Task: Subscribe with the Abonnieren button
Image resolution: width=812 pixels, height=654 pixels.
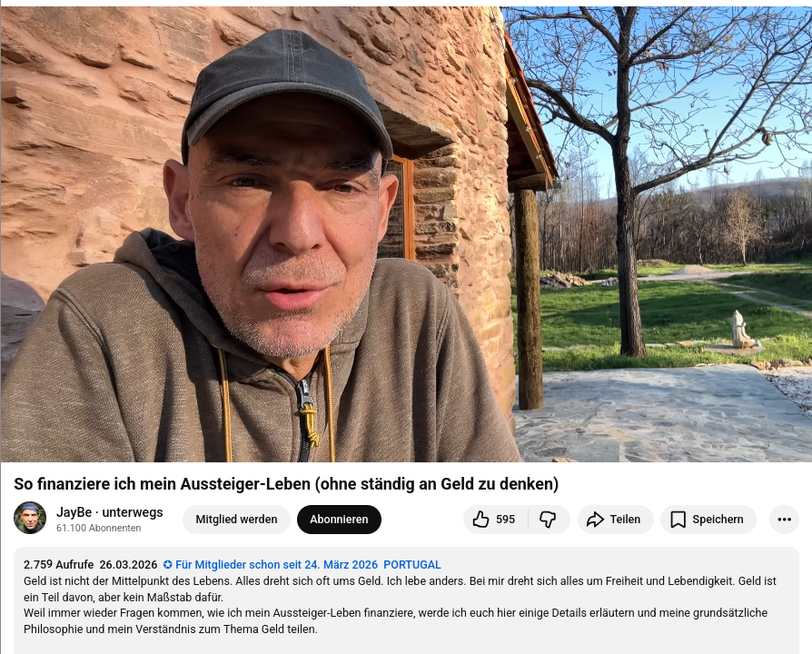Action: coord(339,520)
